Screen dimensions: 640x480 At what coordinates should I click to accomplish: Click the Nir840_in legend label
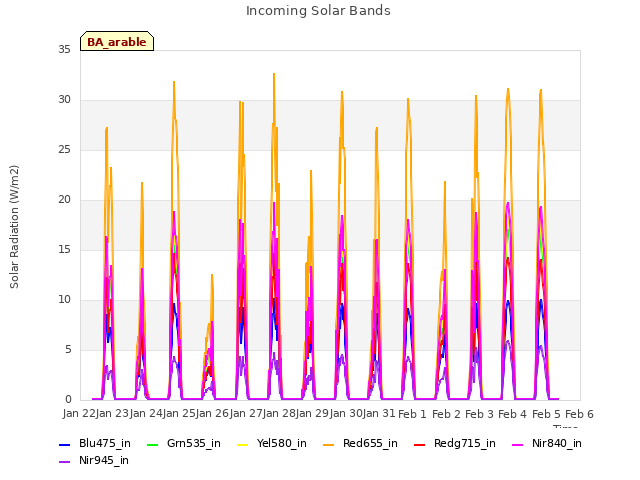[557, 443]
